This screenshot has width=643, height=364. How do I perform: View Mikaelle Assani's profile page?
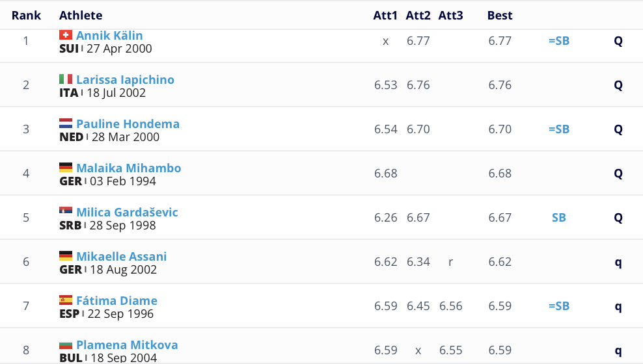tap(121, 257)
